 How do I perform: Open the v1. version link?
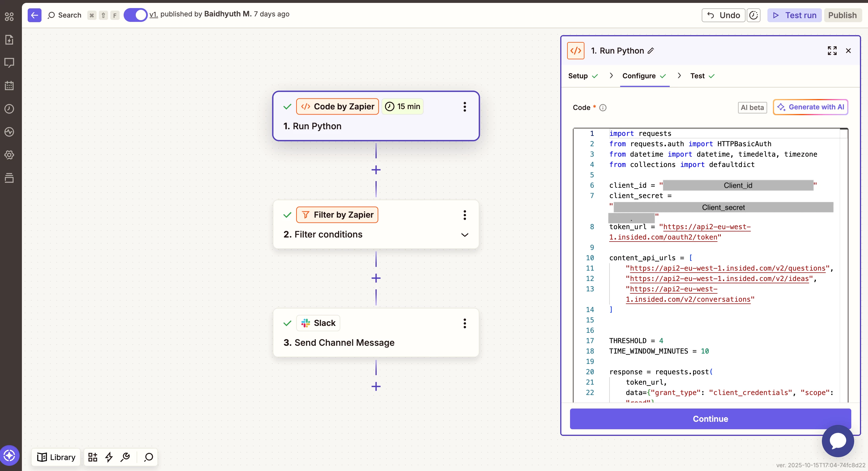click(153, 14)
